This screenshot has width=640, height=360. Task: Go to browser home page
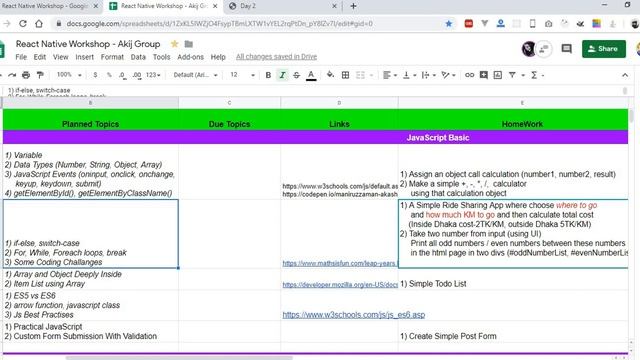[39, 24]
